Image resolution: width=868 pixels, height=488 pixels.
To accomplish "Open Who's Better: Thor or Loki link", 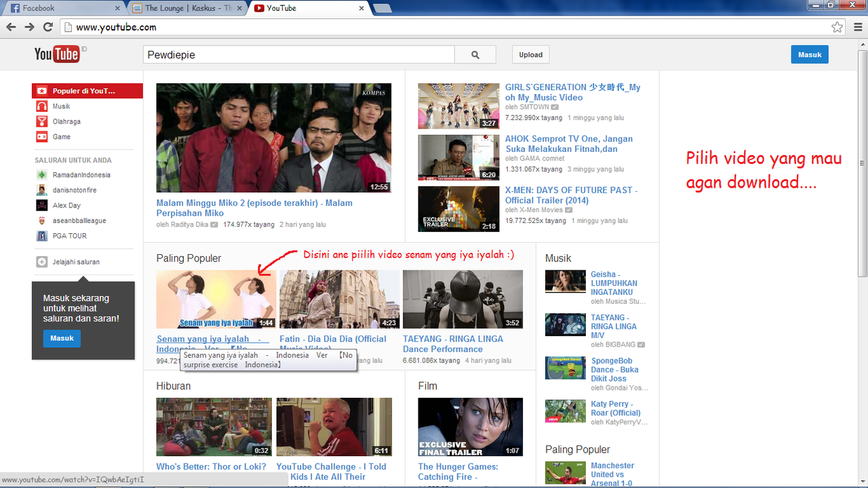I will (212, 467).
